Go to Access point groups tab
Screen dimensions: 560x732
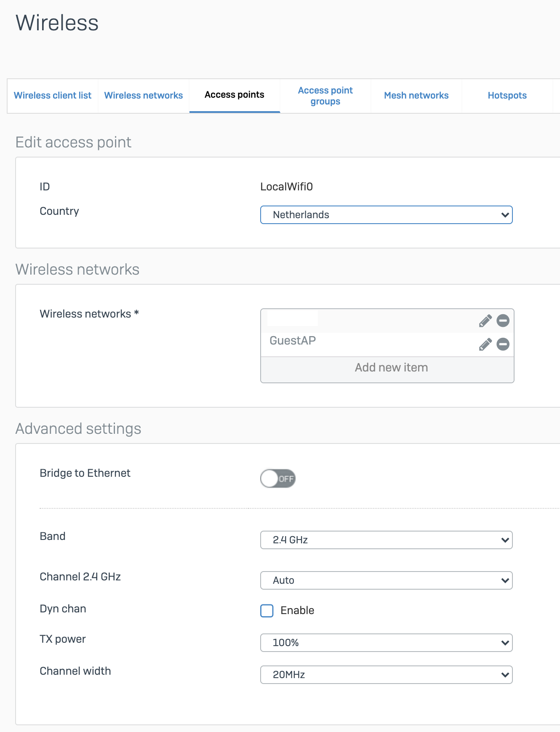click(325, 96)
